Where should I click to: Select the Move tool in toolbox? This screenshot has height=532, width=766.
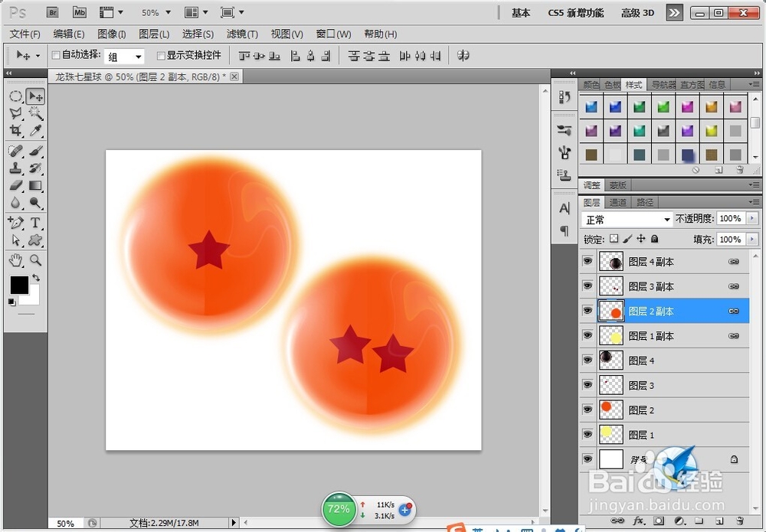click(35, 96)
